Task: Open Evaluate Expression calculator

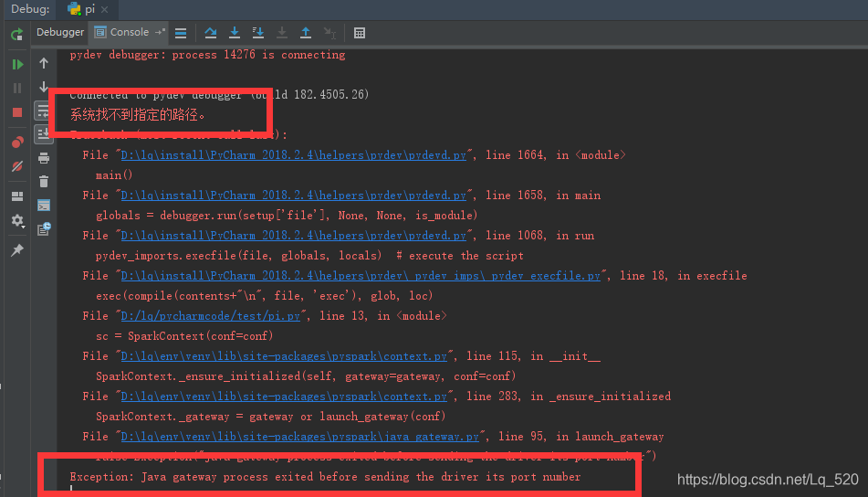Action: (360, 33)
